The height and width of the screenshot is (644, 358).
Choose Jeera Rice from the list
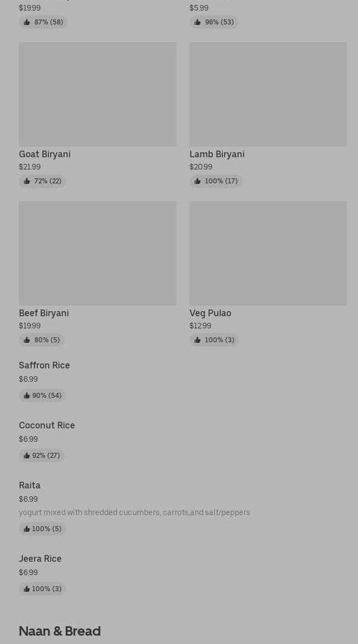tap(40, 558)
